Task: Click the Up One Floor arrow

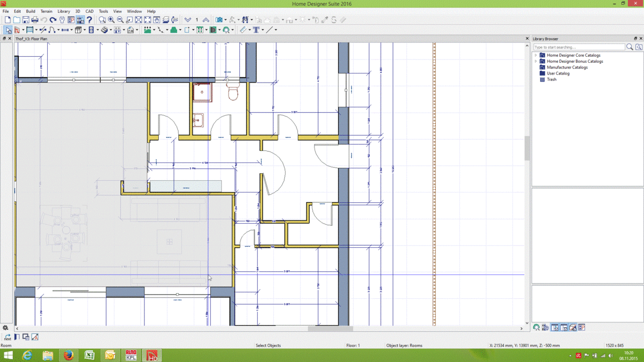Action: pos(206,20)
